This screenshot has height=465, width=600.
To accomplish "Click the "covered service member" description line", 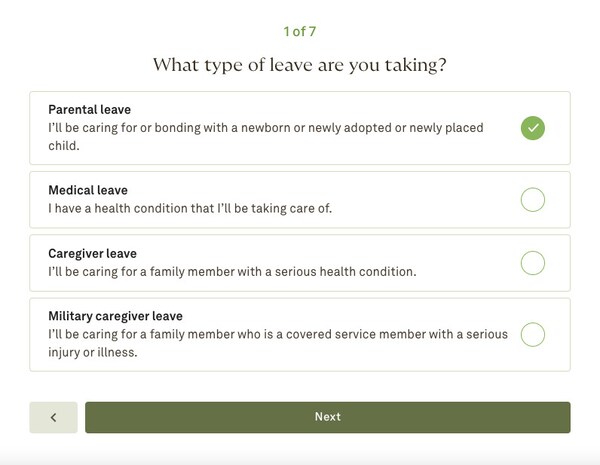I will pyautogui.click(x=278, y=334).
